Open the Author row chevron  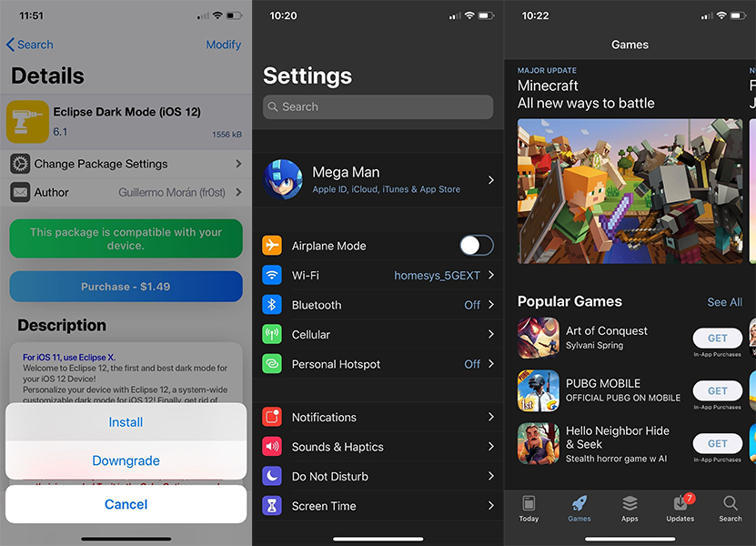(238, 192)
